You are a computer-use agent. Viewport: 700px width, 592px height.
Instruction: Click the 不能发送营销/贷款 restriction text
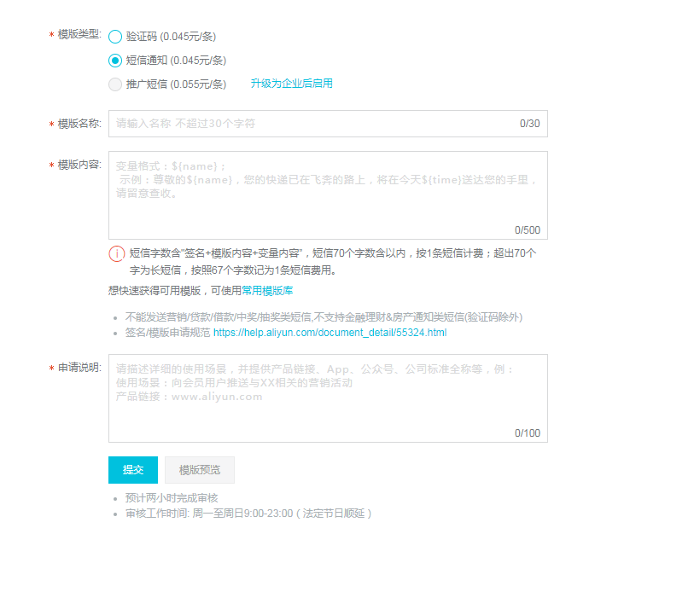pos(324,317)
